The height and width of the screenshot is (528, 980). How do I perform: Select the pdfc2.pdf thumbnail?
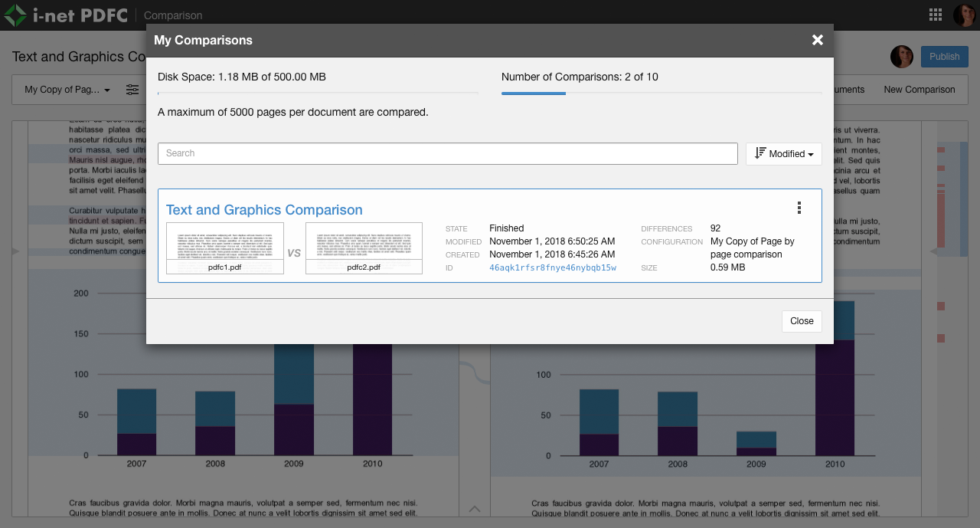point(364,248)
